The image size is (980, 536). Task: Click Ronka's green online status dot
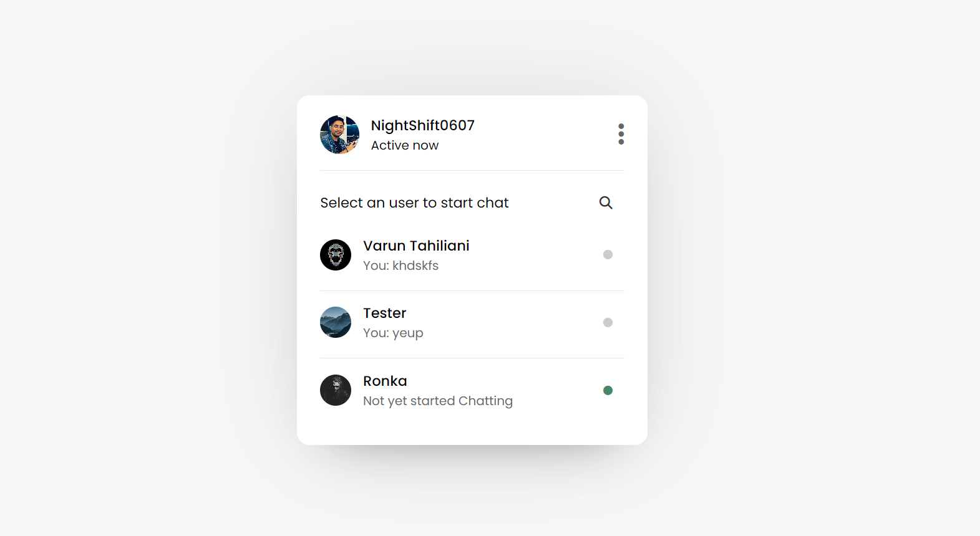click(x=608, y=390)
